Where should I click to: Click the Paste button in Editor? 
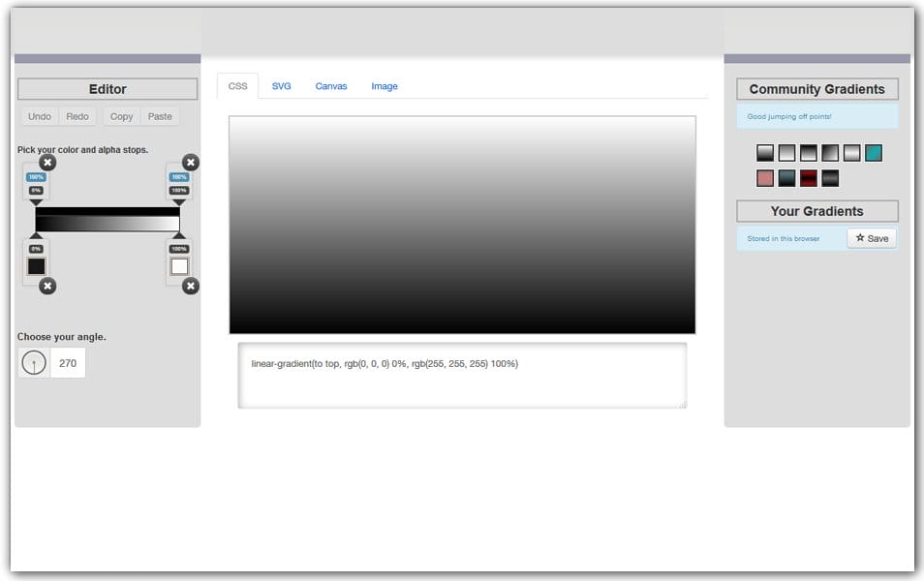tap(160, 116)
